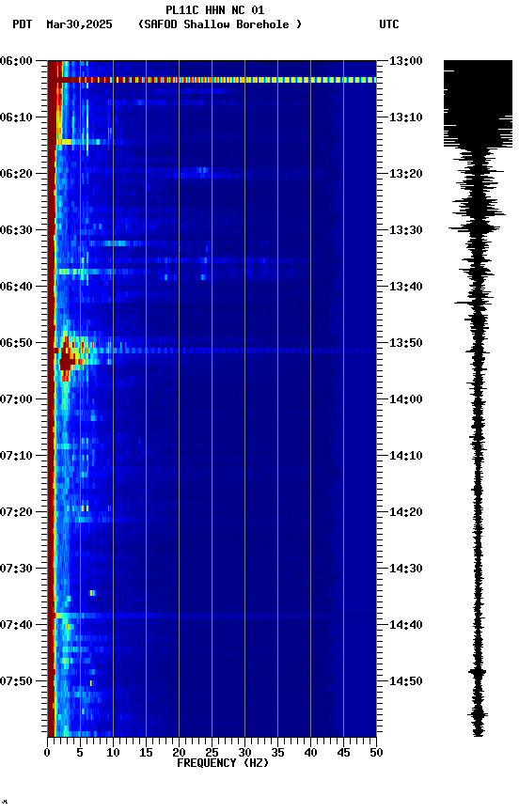
Task: Click the 5 Hz frequency tick label
Action: pyautogui.click(x=80, y=753)
